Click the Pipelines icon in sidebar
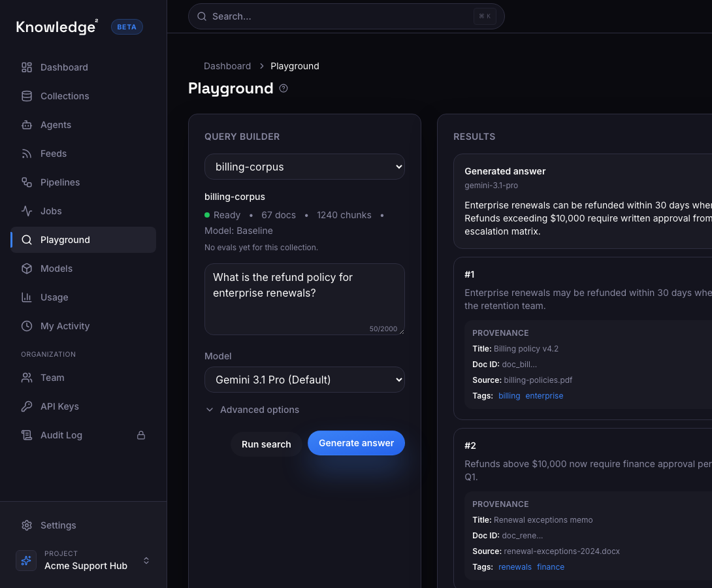This screenshot has height=588, width=712. coord(27,182)
